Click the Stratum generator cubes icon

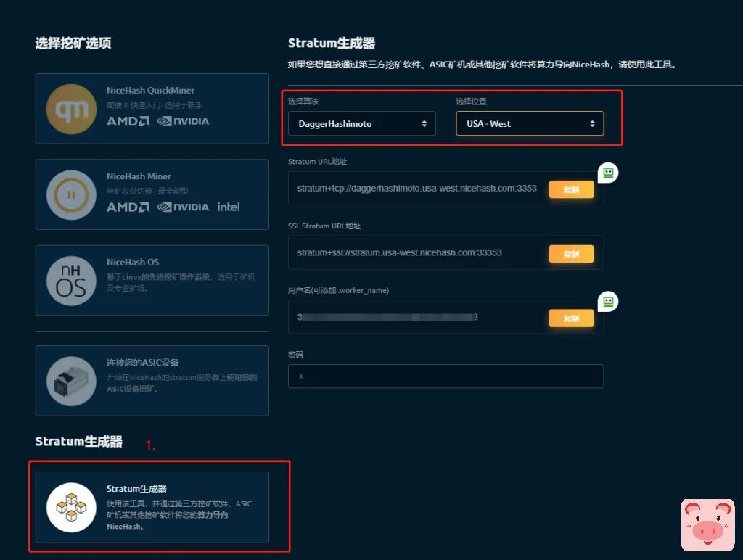(71, 508)
